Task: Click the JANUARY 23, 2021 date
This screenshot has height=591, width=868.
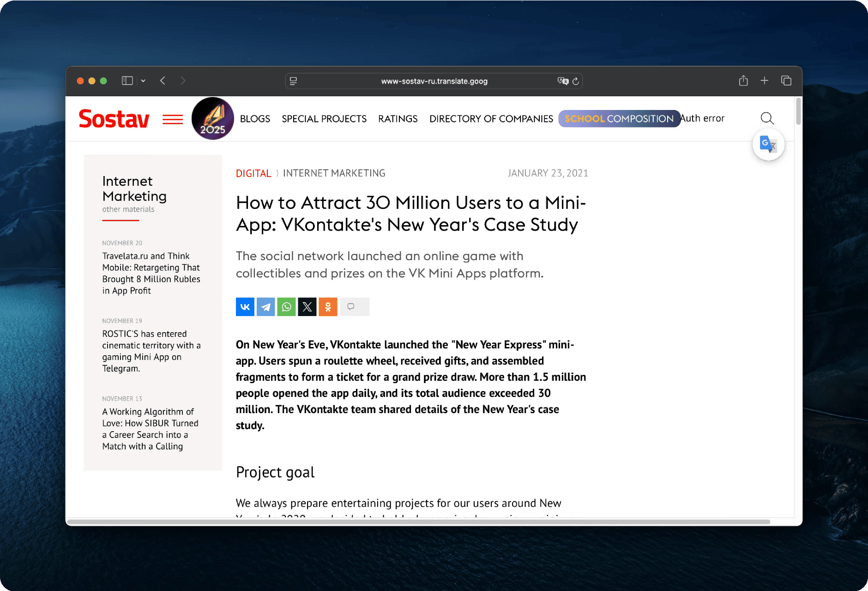Action: pos(548,173)
